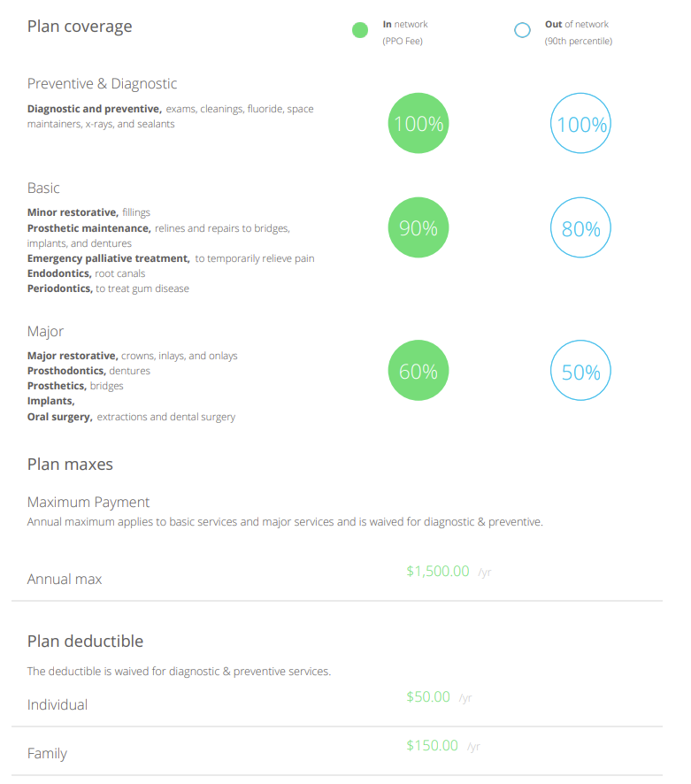This screenshot has width=691, height=784.
Task: Click the Annual max row label
Action: pos(65,580)
